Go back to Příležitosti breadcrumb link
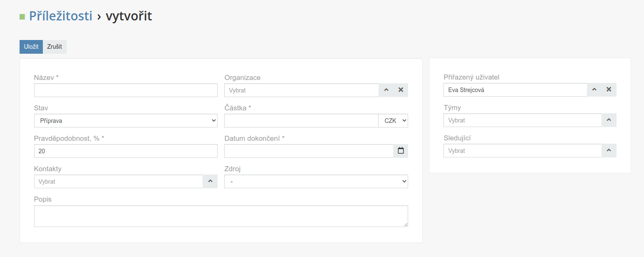This screenshot has height=257, width=644. click(x=61, y=16)
